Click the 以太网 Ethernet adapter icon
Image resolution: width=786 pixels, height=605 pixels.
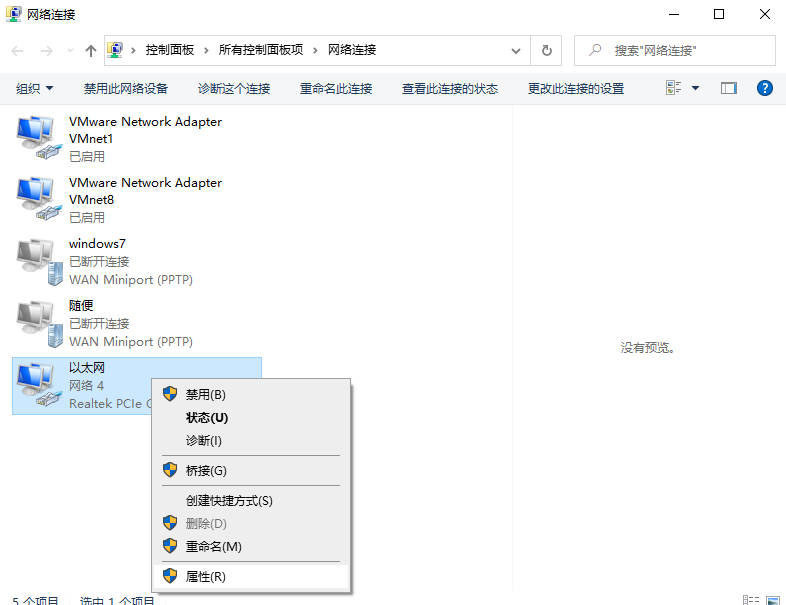37,385
